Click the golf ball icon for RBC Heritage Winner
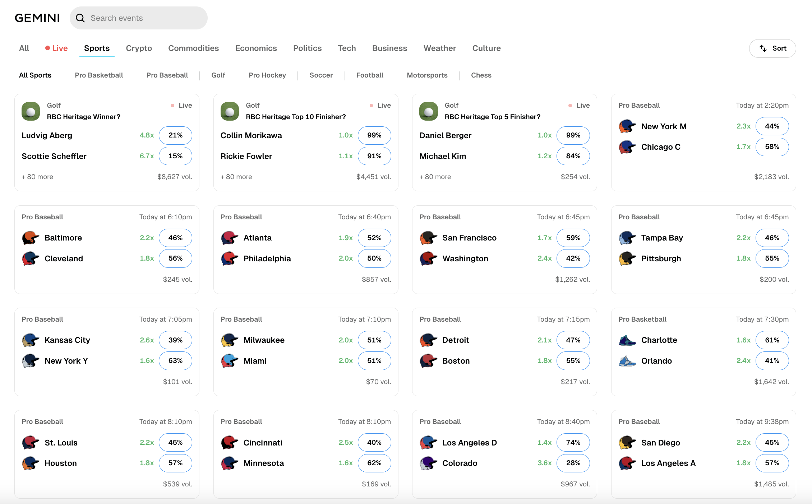This screenshot has width=812, height=504. coord(31,111)
